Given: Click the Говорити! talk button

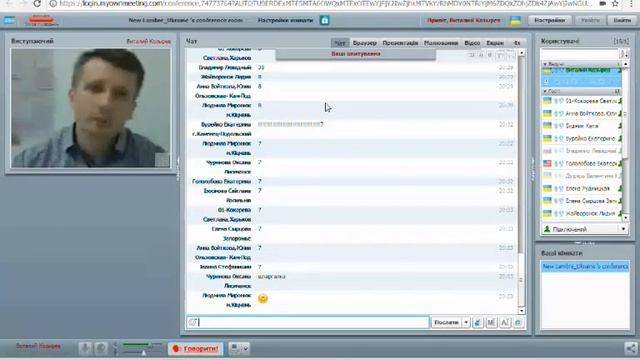Looking at the screenshot, I should 195,349.
